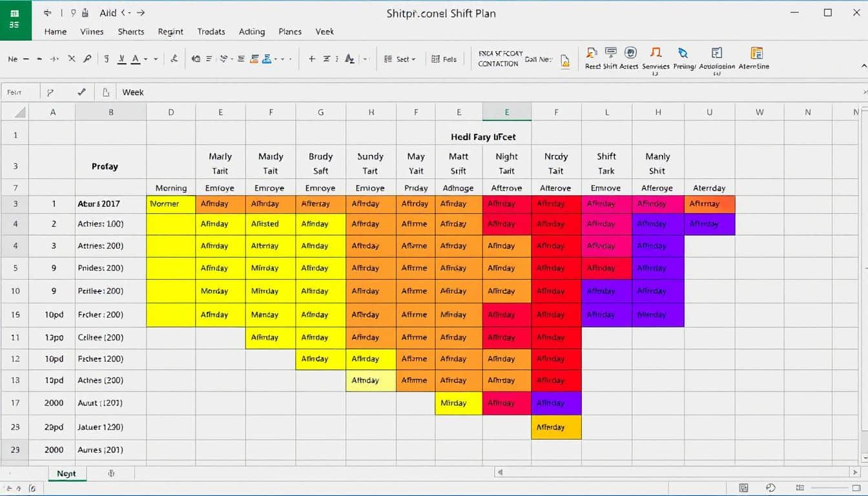The height and width of the screenshot is (496, 868).
Task: Click the script format painter icon
Action: (x=174, y=59)
